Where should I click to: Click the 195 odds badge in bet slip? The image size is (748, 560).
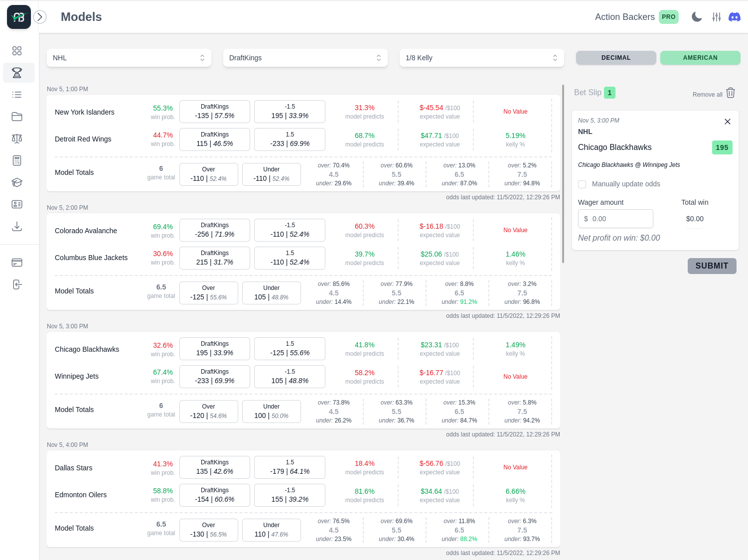pyautogui.click(x=722, y=147)
